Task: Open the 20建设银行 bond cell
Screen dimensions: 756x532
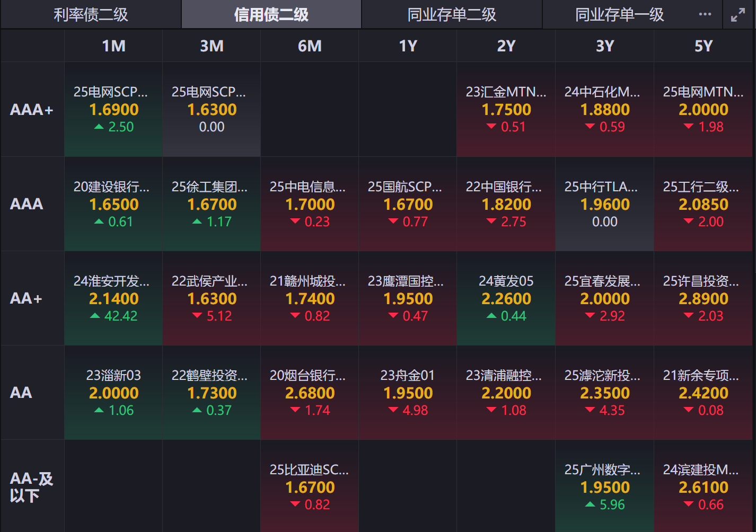Action: 113,204
